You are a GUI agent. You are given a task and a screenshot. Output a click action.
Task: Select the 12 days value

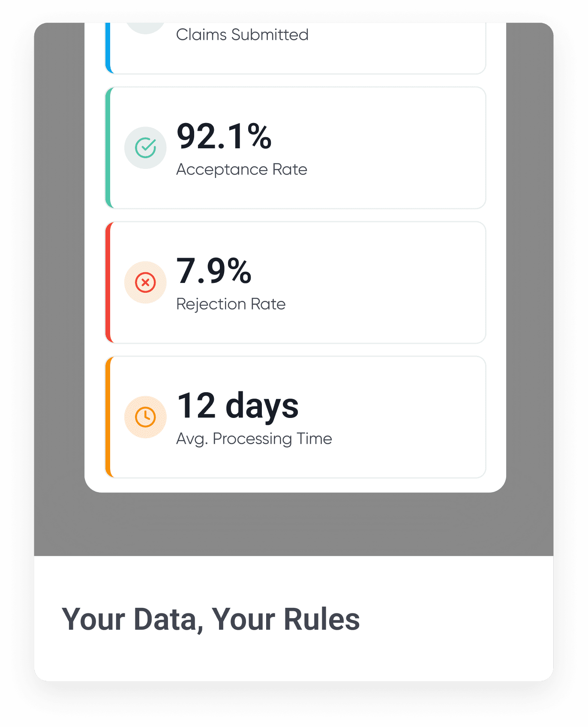[x=238, y=406]
